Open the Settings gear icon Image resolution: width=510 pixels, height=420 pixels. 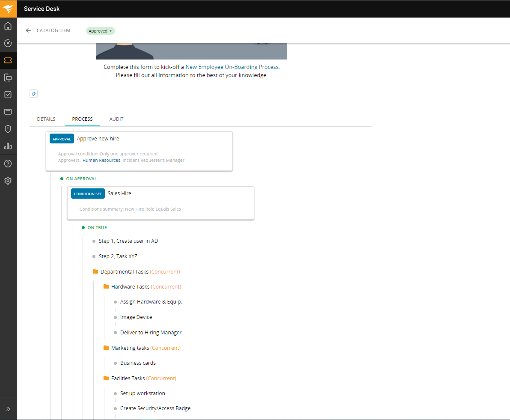8,181
